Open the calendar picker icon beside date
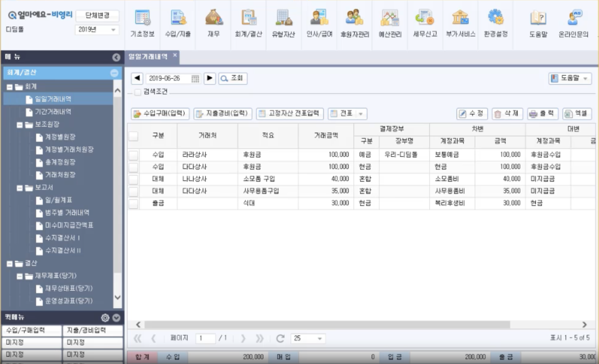Image resolution: width=599 pixels, height=364 pixels. click(195, 79)
